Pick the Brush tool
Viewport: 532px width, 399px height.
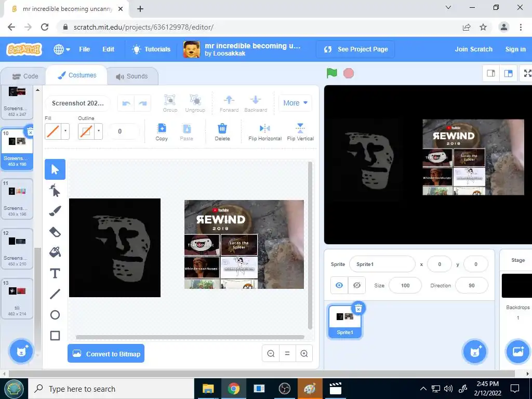point(55,211)
